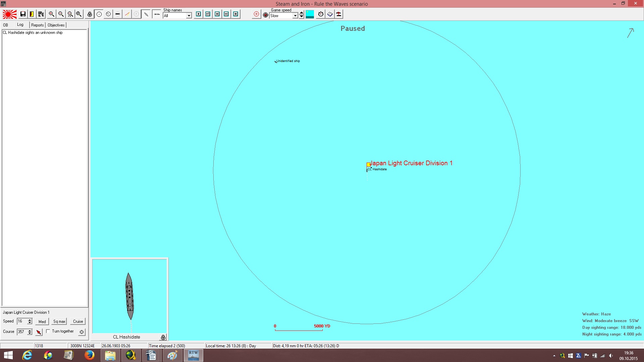Click the red arrow course pointer button
Viewport: 644px width, 362px height.
tap(39, 332)
